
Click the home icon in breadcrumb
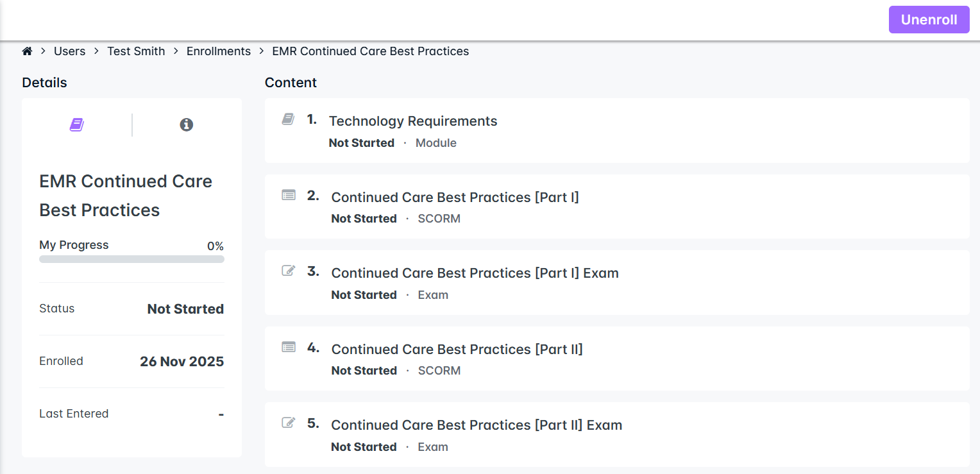coord(27,51)
